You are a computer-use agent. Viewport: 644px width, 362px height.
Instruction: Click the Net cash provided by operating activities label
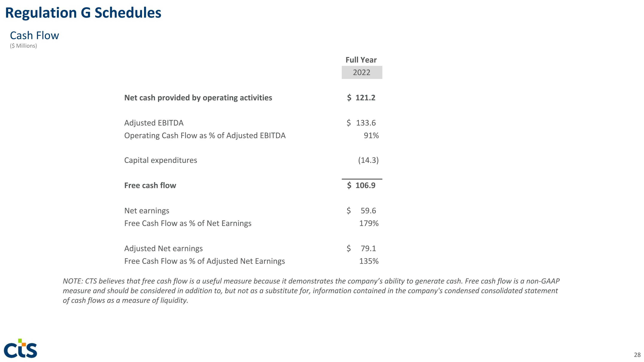(x=198, y=98)
